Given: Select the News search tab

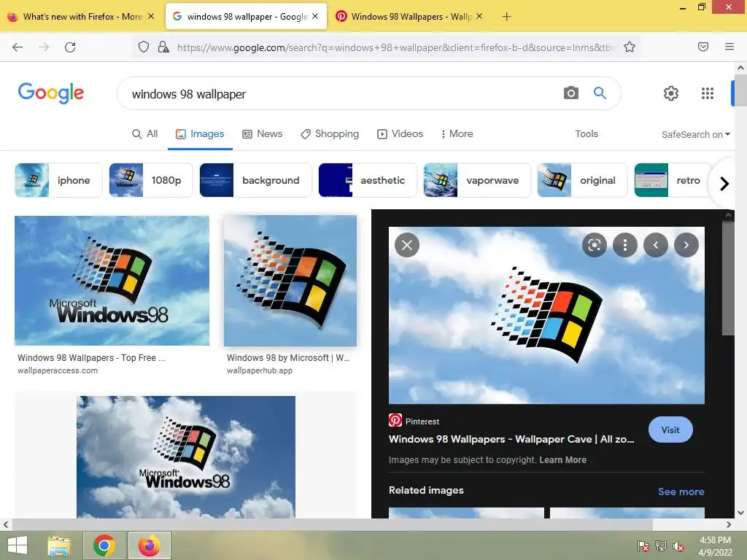Looking at the screenshot, I should point(263,134).
